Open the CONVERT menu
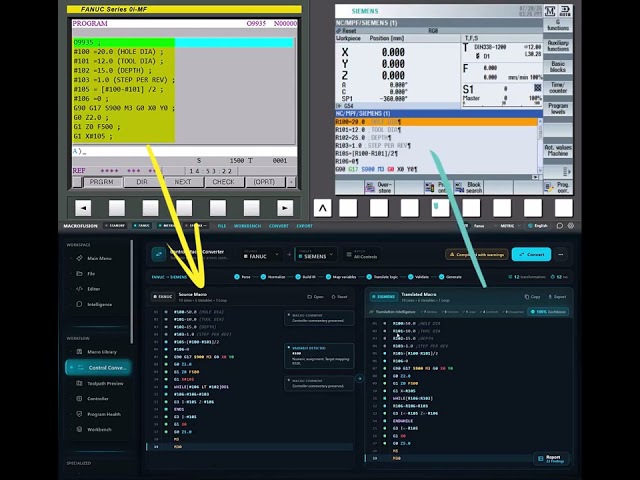 [x=279, y=226]
